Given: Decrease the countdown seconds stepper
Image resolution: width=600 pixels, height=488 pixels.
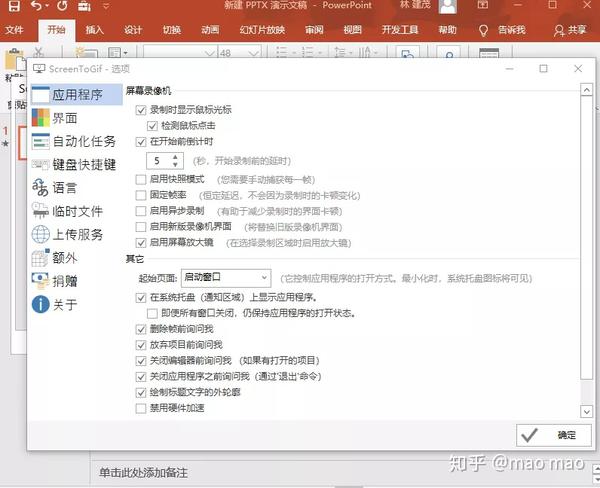Looking at the screenshot, I should 175,165.
